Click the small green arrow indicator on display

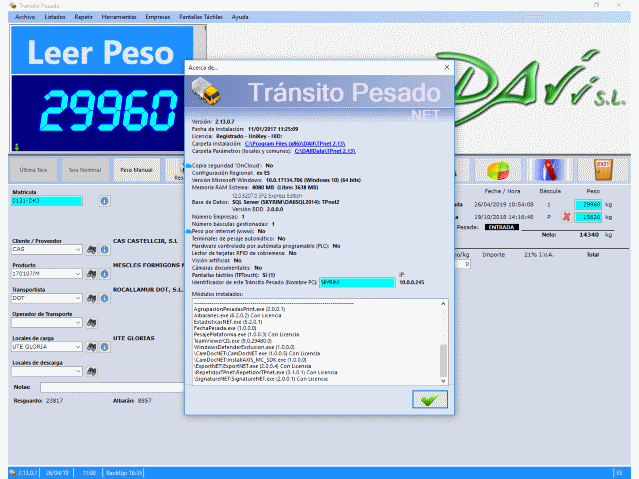[17, 147]
